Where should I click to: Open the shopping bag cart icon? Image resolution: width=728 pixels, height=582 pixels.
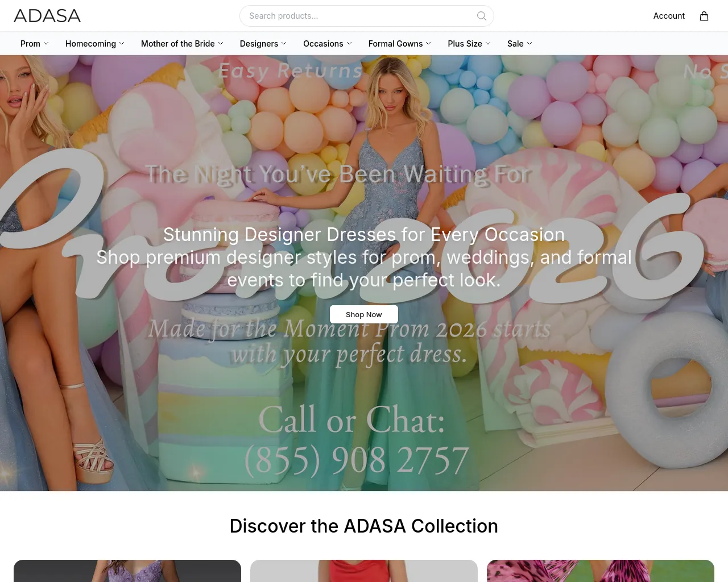(x=704, y=16)
